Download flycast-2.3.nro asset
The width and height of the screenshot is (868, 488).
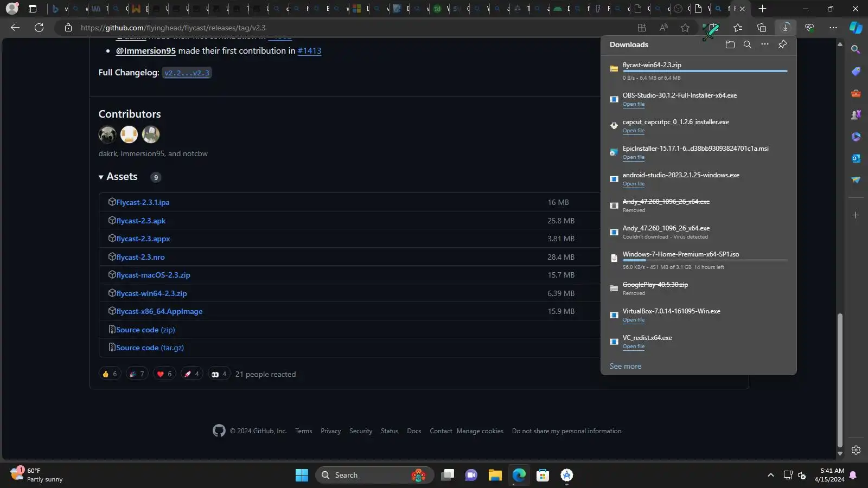(140, 257)
